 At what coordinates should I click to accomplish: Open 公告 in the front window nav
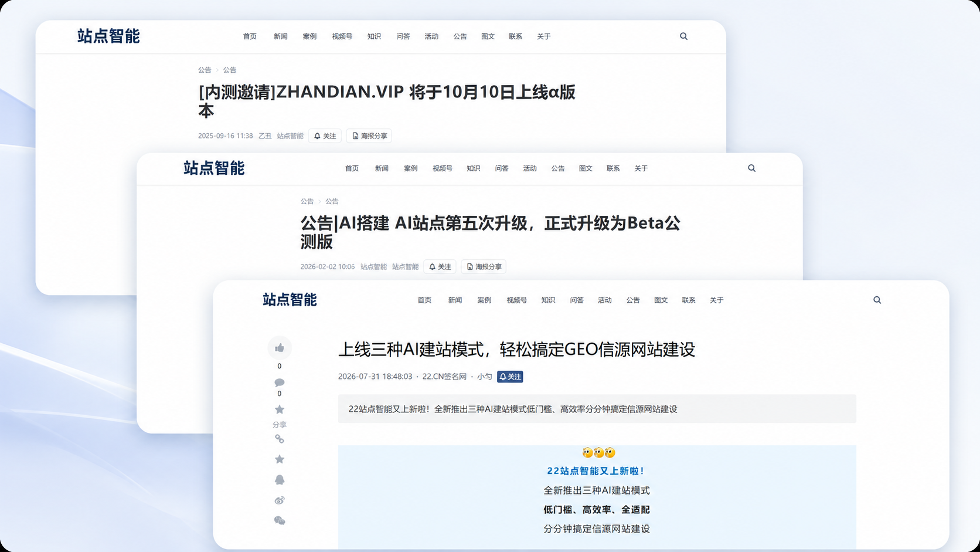pyautogui.click(x=633, y=300)
